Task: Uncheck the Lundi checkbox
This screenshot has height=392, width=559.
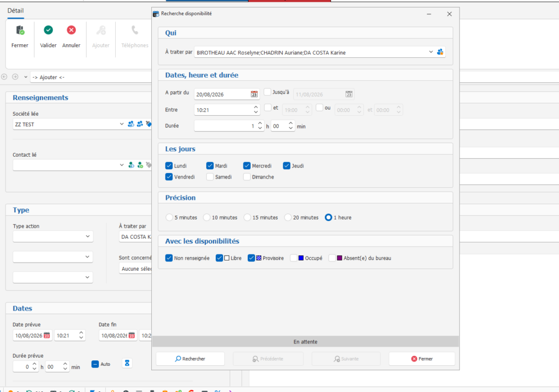Action: pyautogui.click(x=169, y=166)
